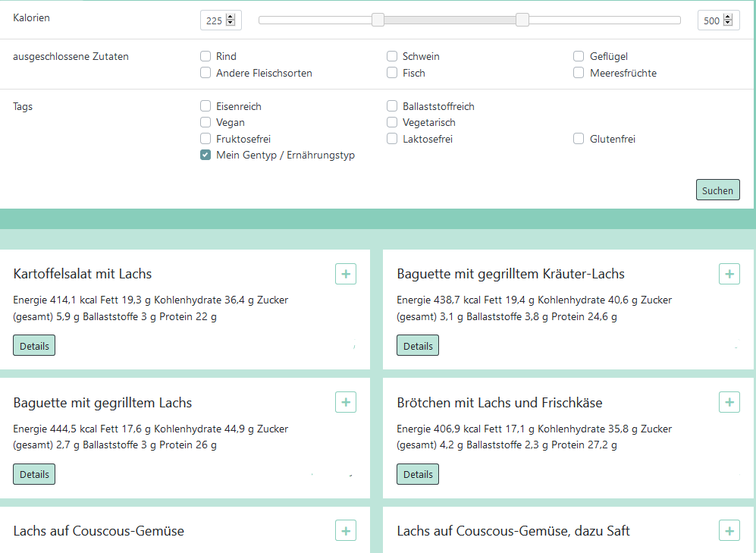756x553 pixels.
Task: Exclude Meeresfrüchte from results
Action: click(x=579, y=73)
